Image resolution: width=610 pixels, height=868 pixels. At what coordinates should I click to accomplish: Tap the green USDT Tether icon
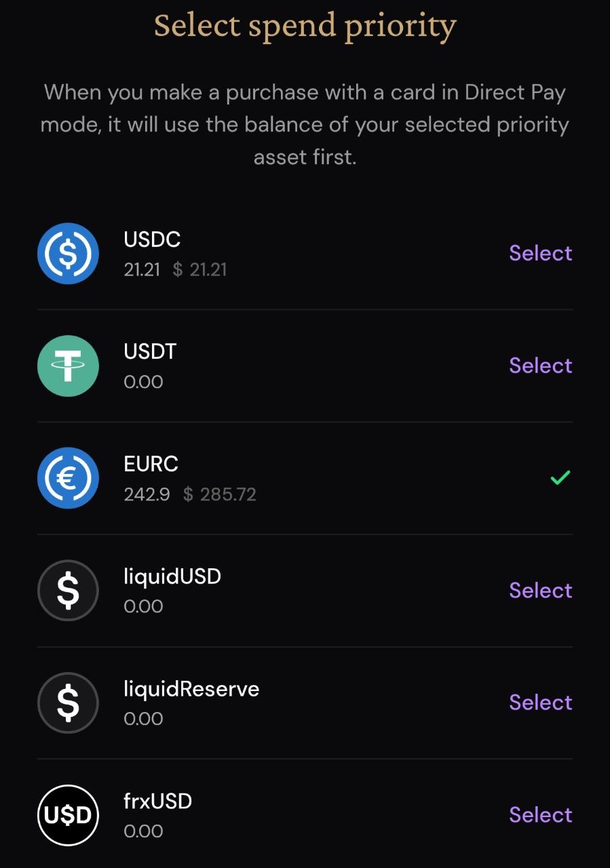tap(68, 366)
